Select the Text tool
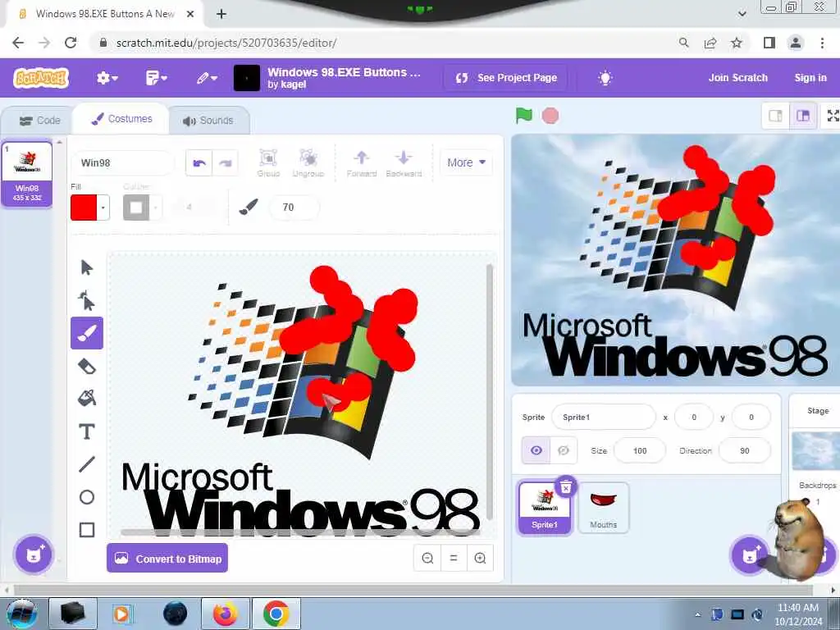840x630 pixels. pyautogui.click(x=87, y=431)
